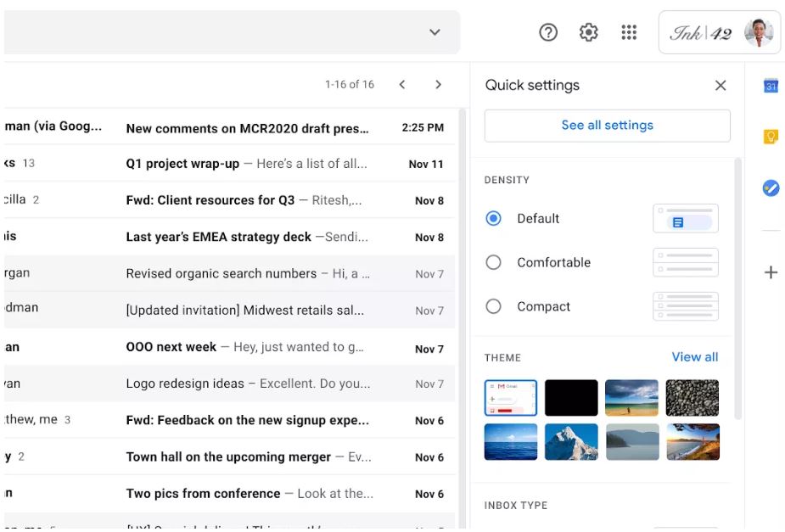Open Updated invitation Midwest retails email
Screen dimensions: 785x532
(x=229, y=311)
